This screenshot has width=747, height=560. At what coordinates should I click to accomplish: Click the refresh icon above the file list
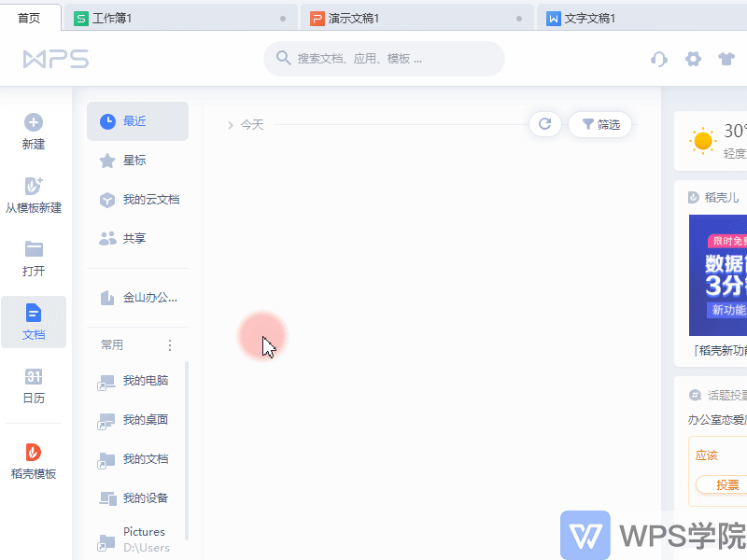click(544, 123)
